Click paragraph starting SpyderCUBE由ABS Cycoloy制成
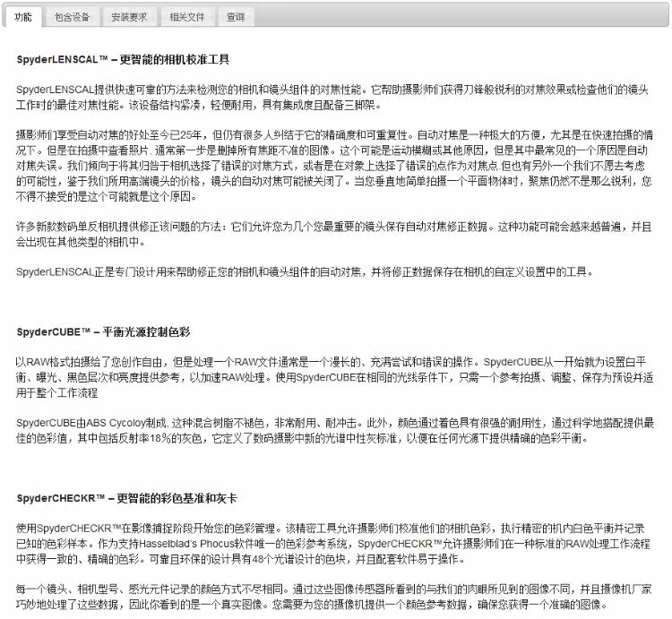Viewport: 672px width, 619px height. [x=335, y=431]
